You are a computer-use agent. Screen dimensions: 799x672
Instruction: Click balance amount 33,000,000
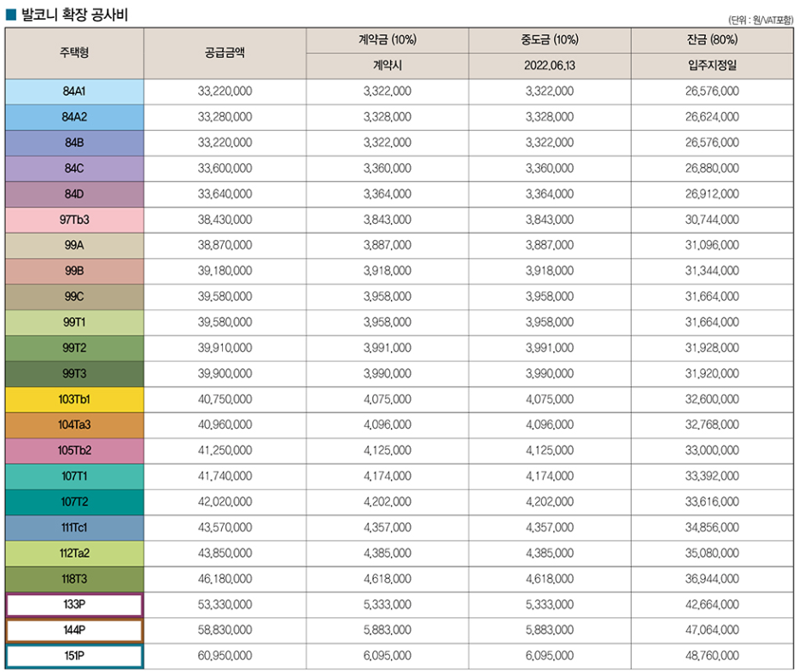coord(712,451)
